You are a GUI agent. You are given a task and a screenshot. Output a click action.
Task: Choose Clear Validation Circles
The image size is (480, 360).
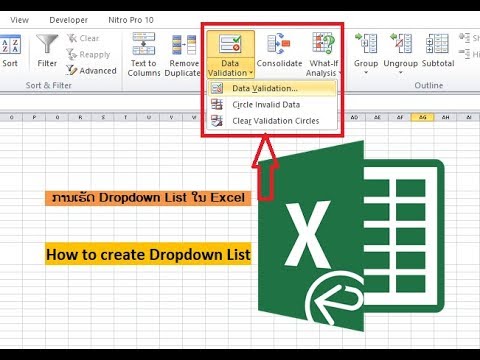(272, 121)
